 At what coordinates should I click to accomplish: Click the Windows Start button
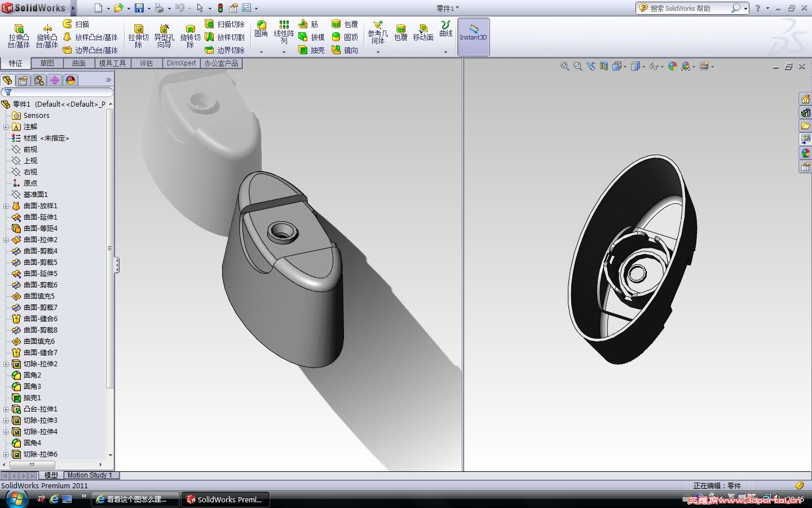[x=16, y=499]
